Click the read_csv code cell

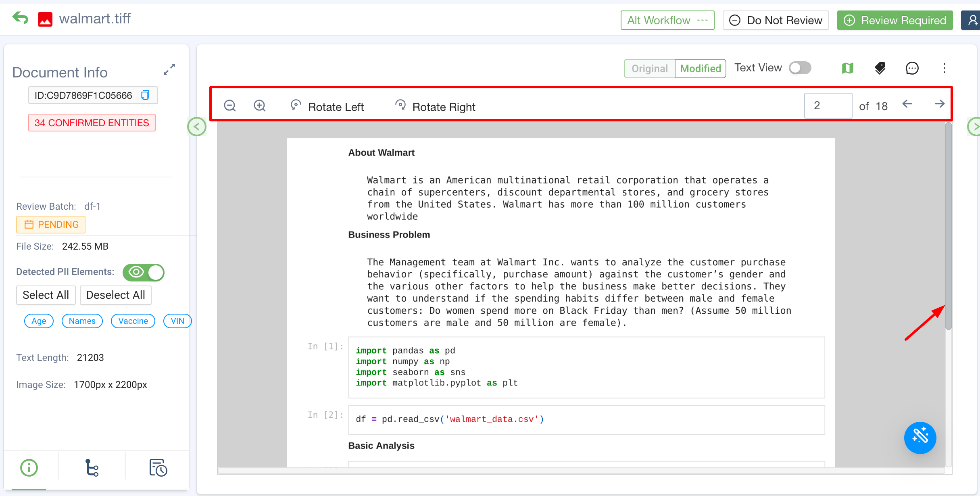[586, 420]
